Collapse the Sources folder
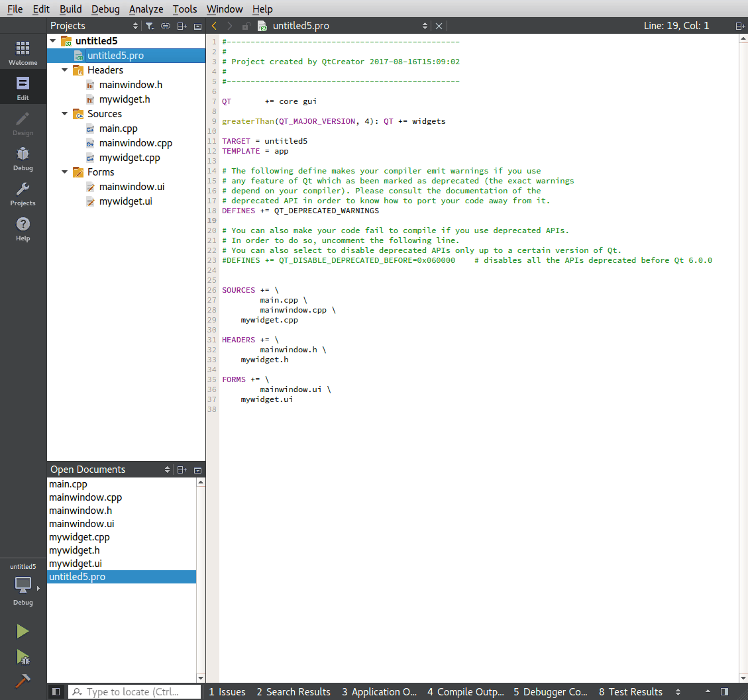This screenshot has height=700, width=748. pos(65,113)
